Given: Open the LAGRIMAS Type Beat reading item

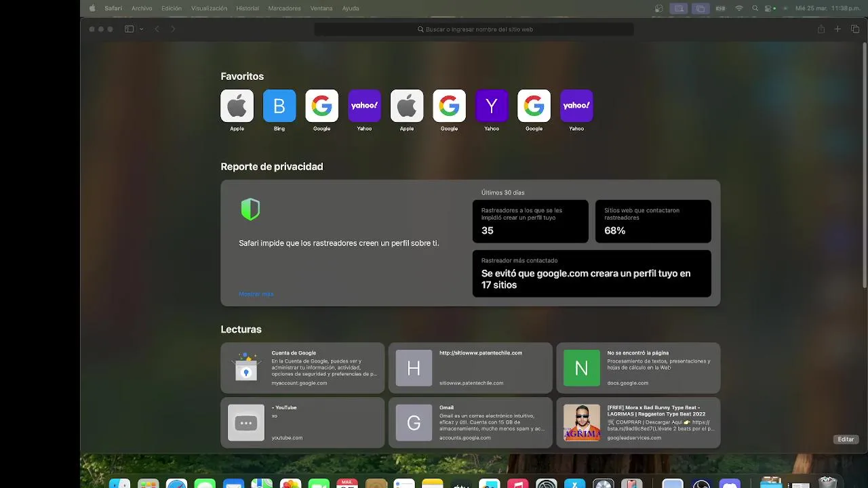Looking at the screenshot, I should [638, 422].
